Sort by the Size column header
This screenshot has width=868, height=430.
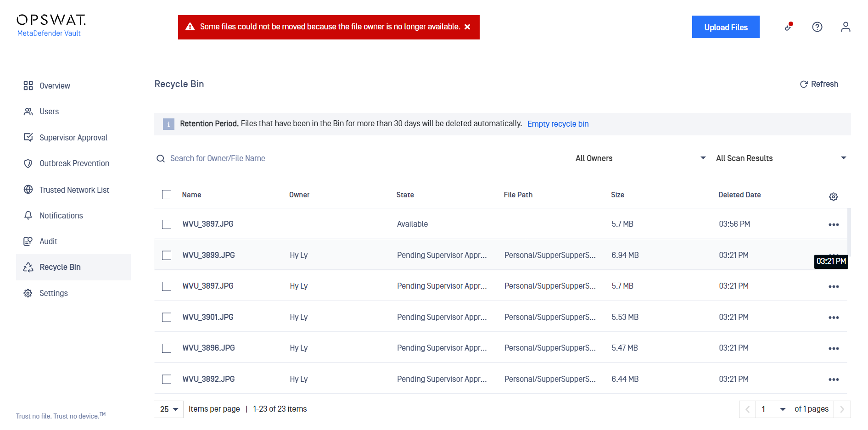pyautogui.click(x=617, y=195)
